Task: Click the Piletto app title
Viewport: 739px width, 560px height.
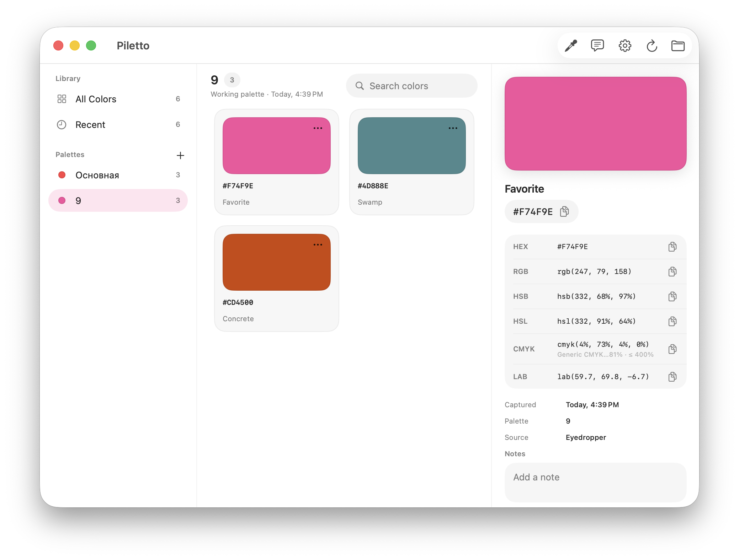Action: (x=133, y=46)
